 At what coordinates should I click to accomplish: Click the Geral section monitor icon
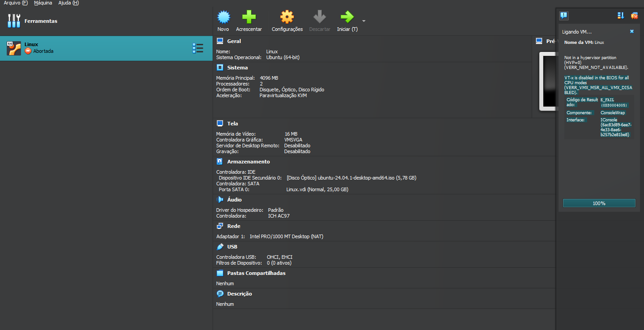pos(220,41)
